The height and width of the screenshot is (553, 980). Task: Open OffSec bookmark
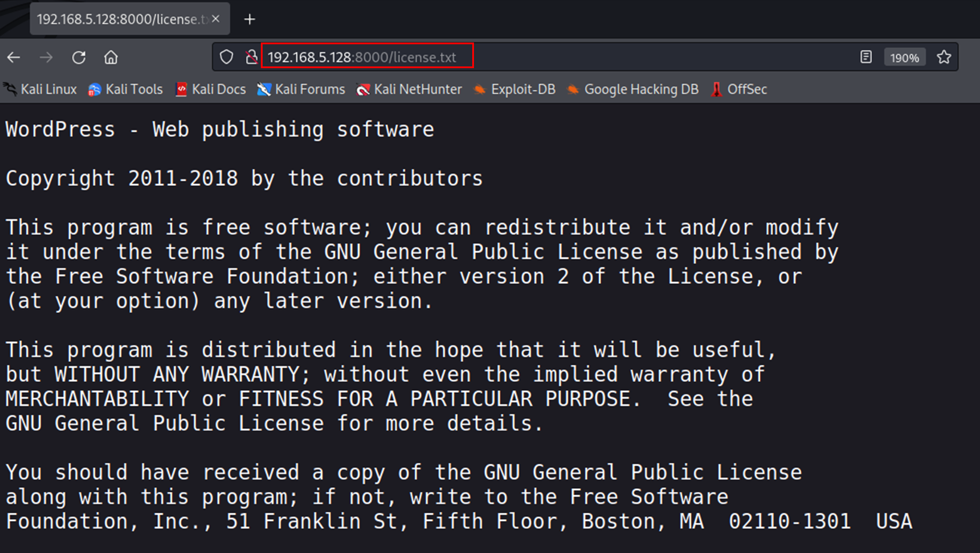click(738, 89)
